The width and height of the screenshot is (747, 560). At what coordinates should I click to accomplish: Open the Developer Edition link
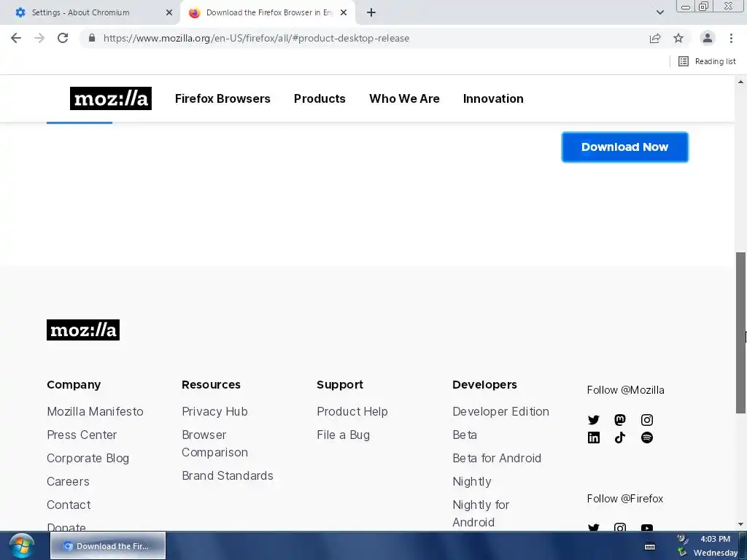500,411
